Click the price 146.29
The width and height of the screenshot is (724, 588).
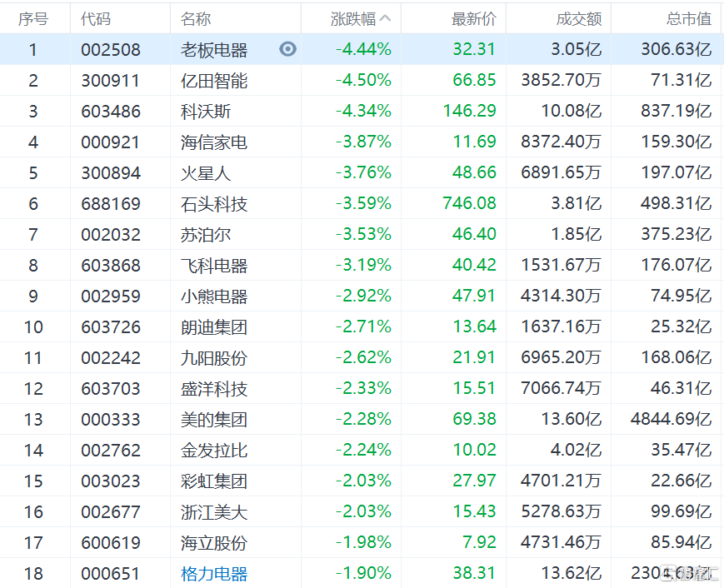click(x=470, y=111)
